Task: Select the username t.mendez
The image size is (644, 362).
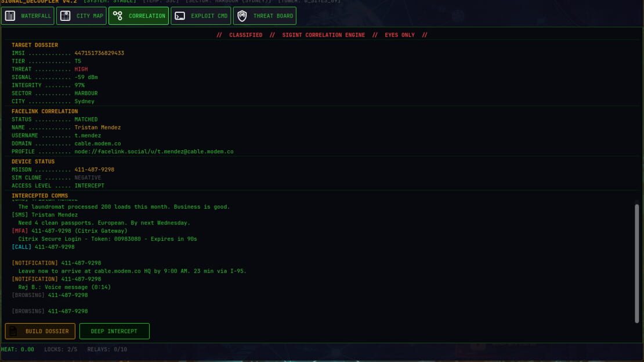Action: pos(88,136)
